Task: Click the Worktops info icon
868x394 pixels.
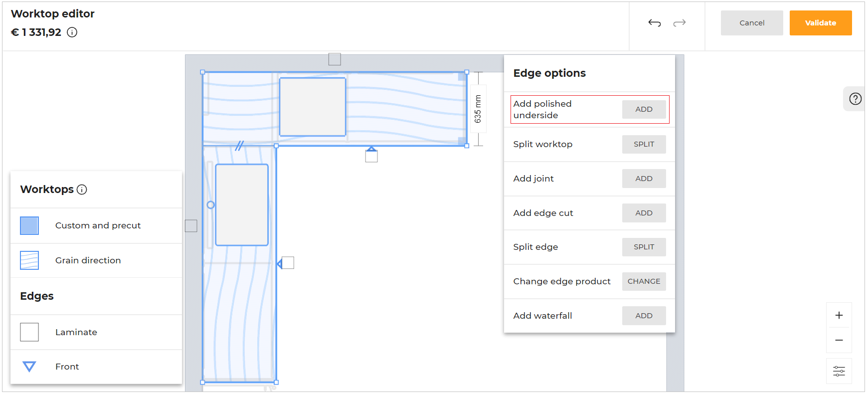Action: coord(82,190)
